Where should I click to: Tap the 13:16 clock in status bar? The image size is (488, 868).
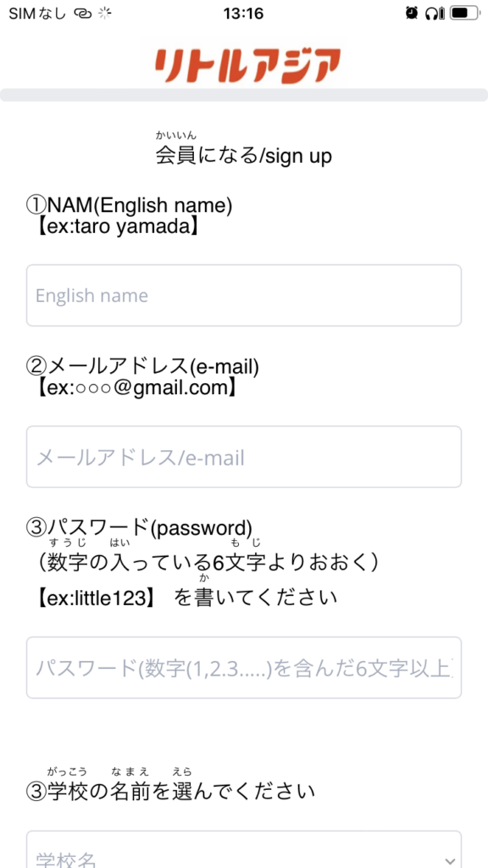click(243, 14)
